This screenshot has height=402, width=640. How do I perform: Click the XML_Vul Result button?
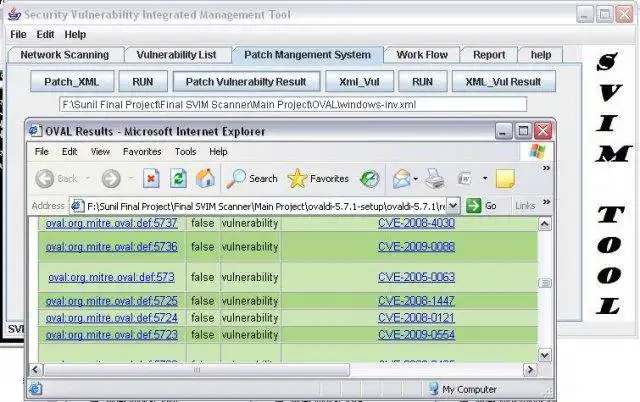coord(503,82)
